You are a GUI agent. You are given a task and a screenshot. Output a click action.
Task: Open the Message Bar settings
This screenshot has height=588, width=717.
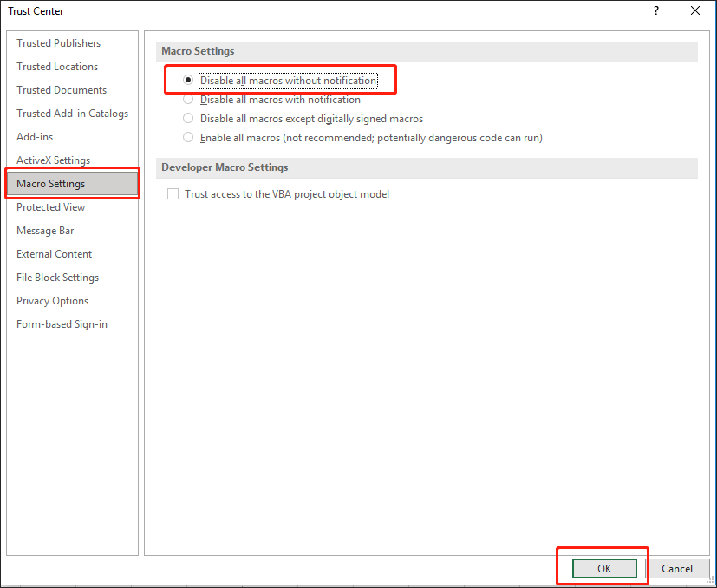pyautogui.click(x=45, y=230)
